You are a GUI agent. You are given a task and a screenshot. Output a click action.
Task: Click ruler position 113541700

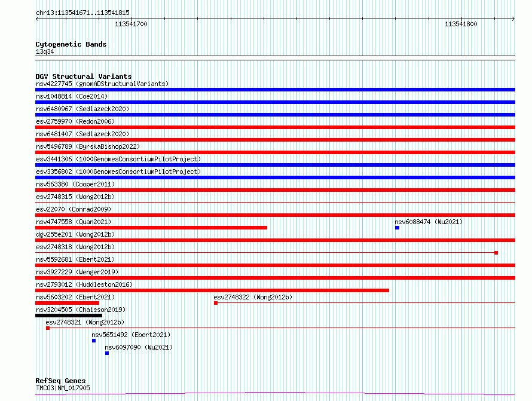[x=131, y=24]
